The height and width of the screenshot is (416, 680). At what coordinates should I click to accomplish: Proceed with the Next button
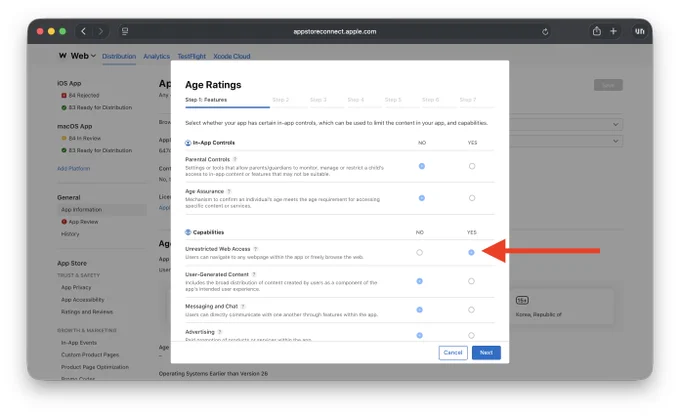pos(486,353)
